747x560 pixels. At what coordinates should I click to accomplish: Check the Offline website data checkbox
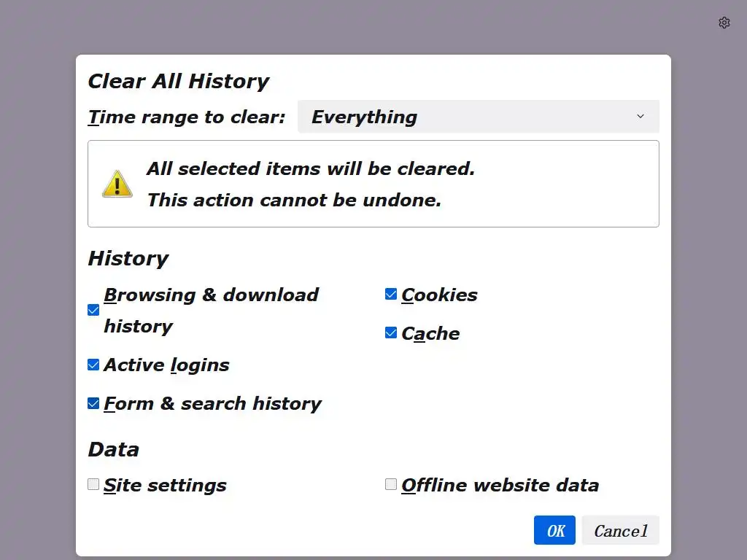(391, 484)
